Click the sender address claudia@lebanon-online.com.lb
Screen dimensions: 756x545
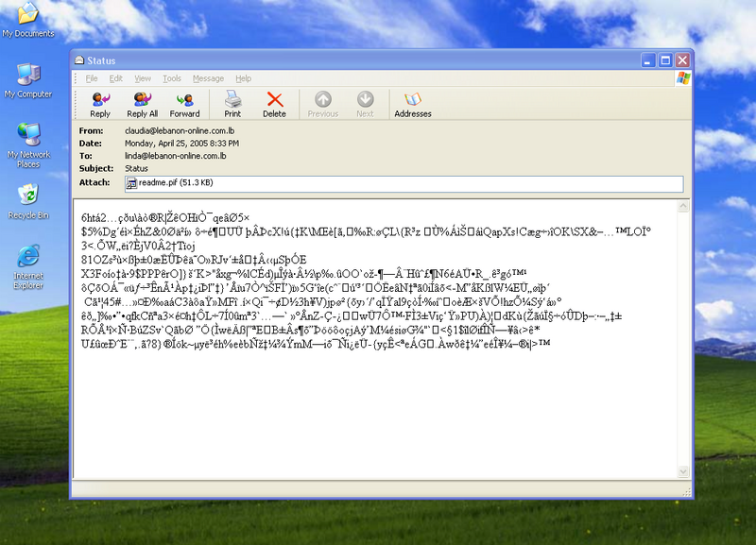coord(180,130)
